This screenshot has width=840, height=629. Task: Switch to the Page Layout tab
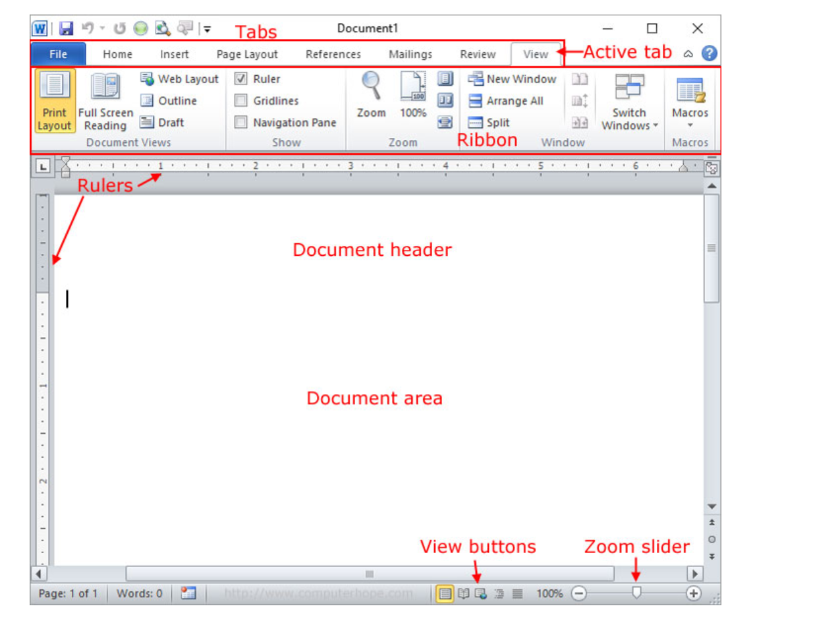pos(247,54)
